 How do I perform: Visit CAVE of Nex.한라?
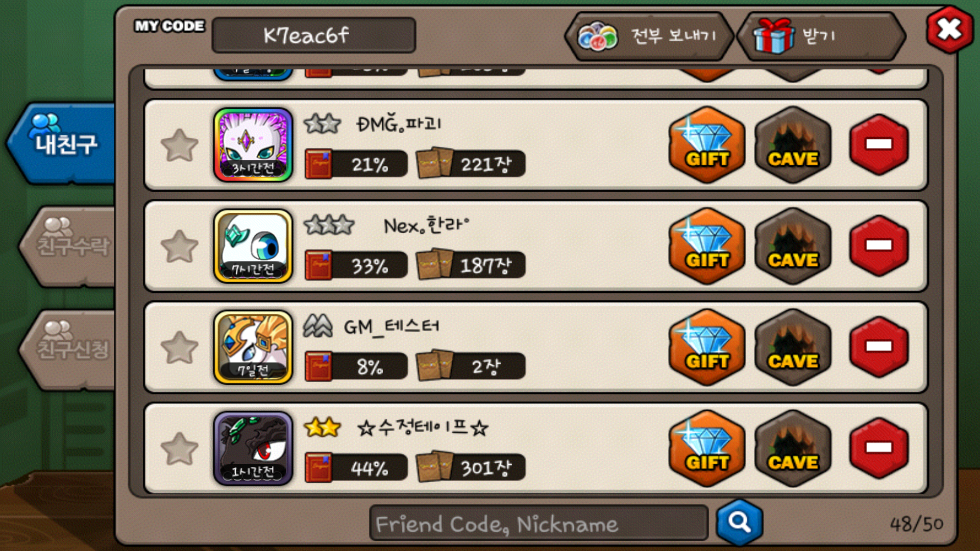793,246
